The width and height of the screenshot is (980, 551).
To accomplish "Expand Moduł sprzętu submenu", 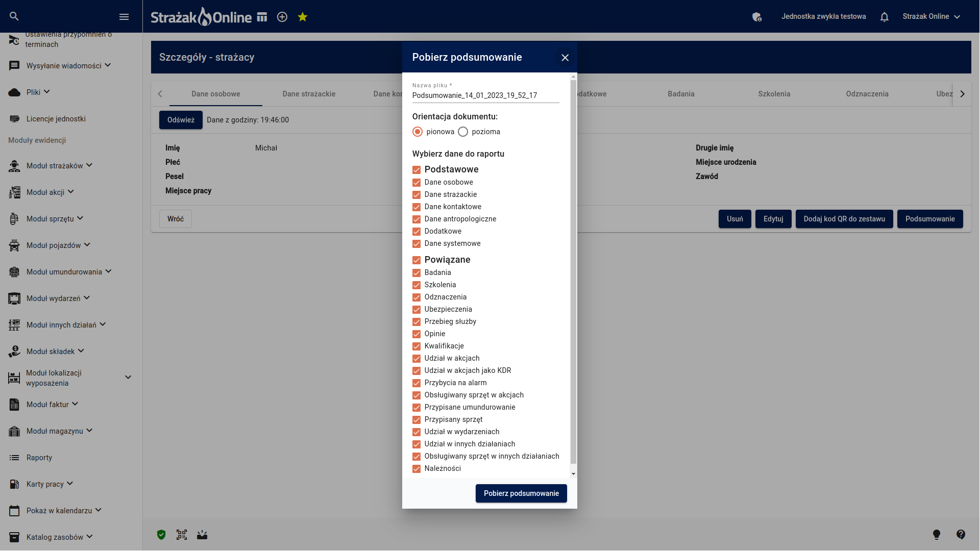I will point(80,218).
